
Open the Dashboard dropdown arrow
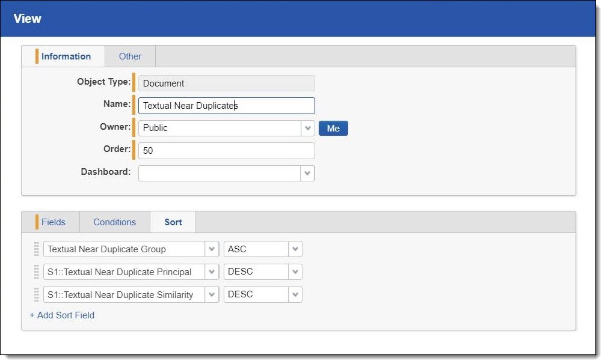pos(308,173)
